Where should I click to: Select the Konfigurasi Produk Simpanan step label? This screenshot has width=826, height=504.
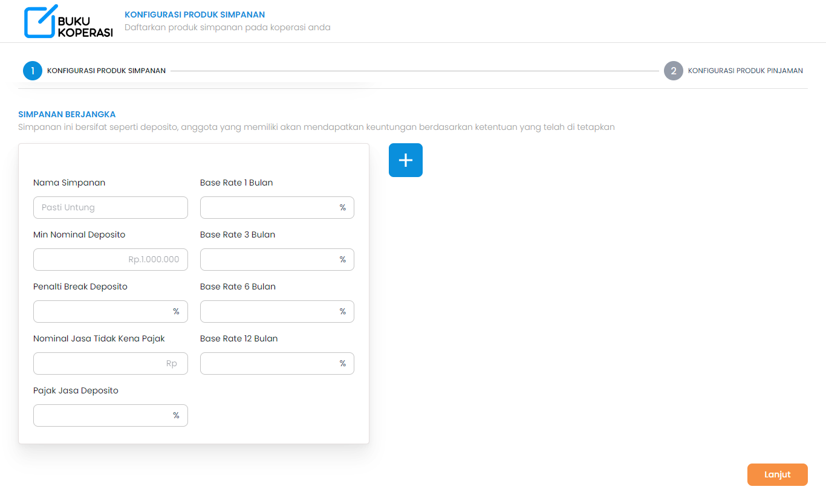[x=106, y=71]
